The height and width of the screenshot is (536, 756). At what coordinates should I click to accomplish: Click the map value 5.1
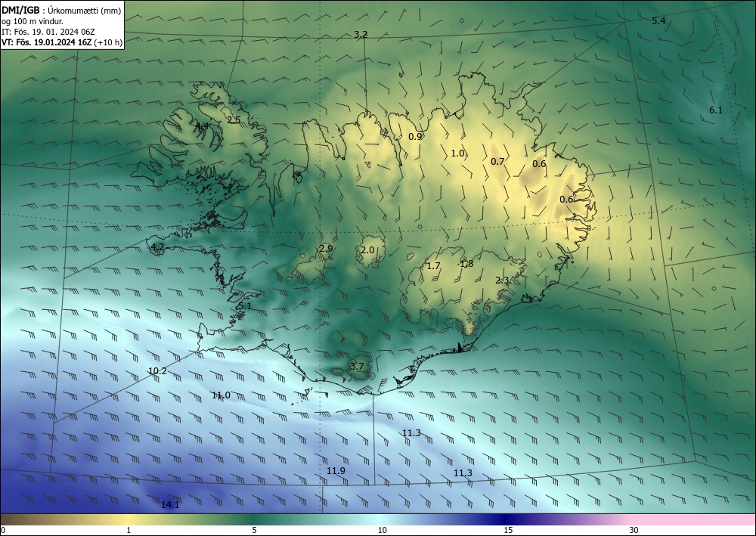click(245, 306)
